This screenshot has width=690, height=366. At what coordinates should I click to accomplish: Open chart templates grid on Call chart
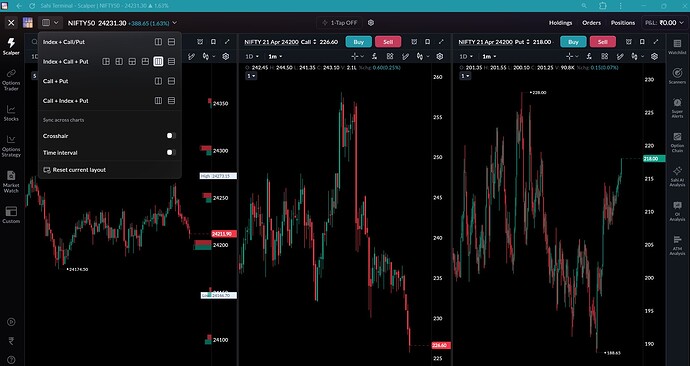pyautogui.click(x=390, y=56)
